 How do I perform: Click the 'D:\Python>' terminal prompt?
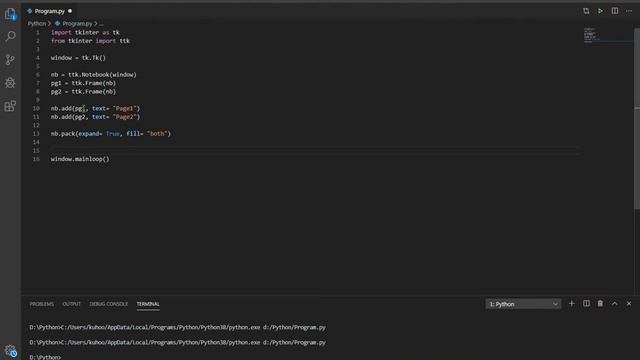(45, 357)
